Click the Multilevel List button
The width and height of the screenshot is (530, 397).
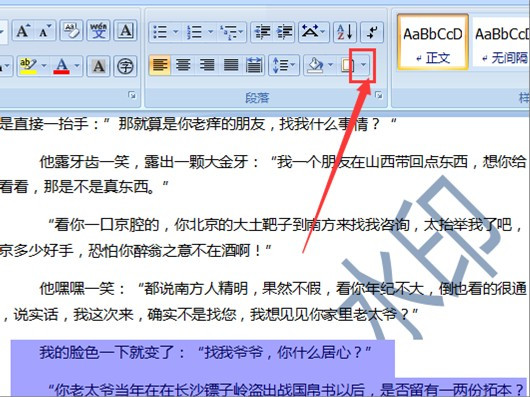227,32
